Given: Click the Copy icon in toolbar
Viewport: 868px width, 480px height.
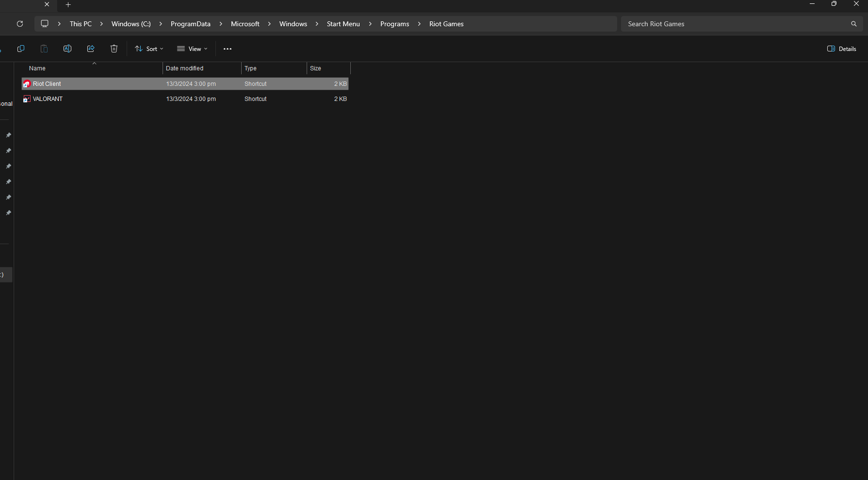Looking at the screenshot, I should (21, 49).
